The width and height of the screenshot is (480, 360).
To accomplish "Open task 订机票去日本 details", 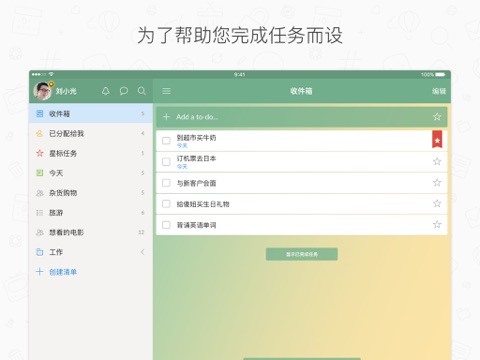I will (302, 162).
